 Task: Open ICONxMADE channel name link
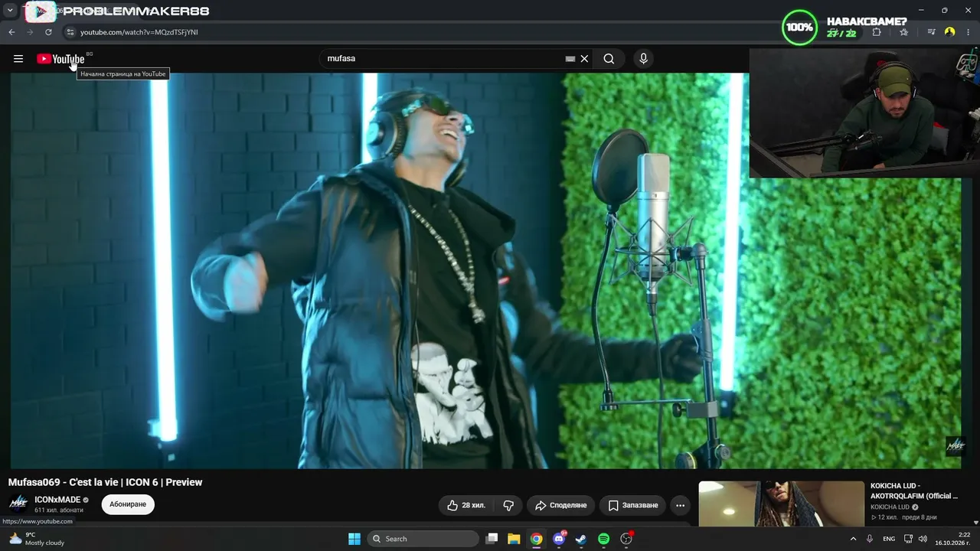click(x=57, y=500)
